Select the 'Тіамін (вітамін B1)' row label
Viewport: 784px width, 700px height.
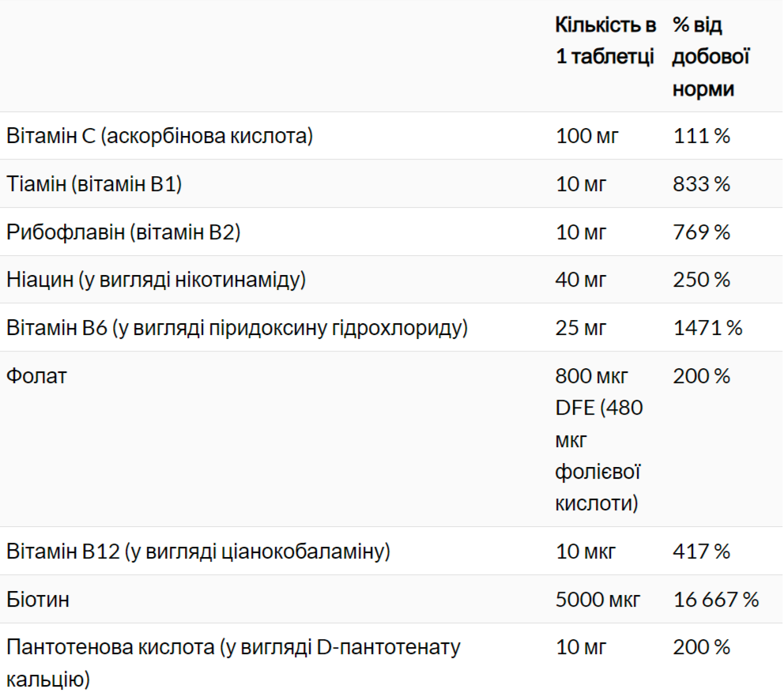coord(95,184)
